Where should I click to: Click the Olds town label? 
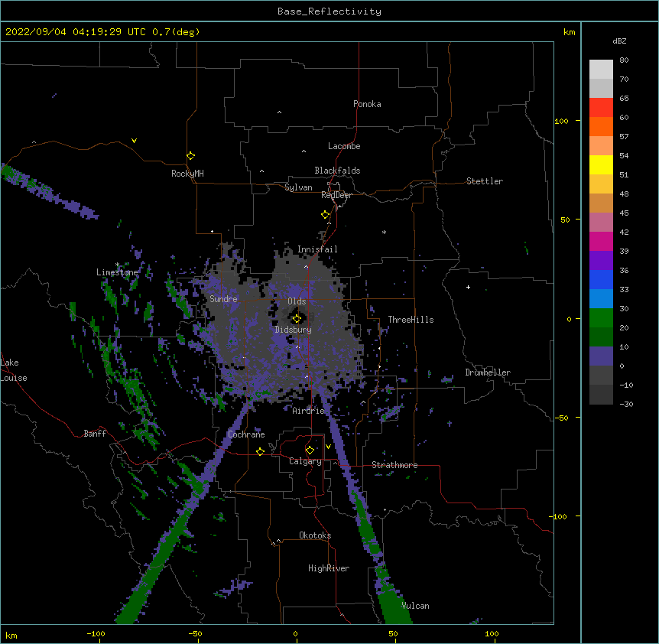pos(297,301)
